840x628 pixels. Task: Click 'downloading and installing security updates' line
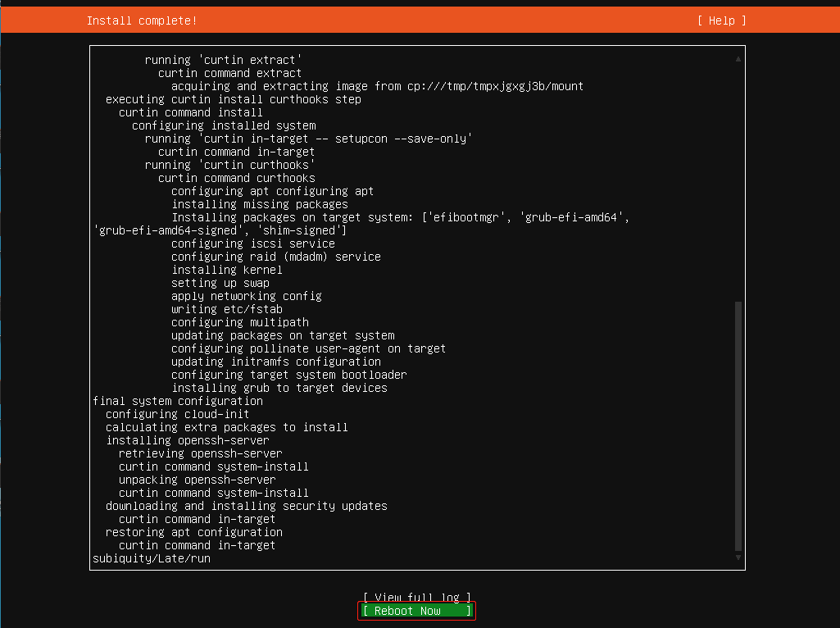247,506
